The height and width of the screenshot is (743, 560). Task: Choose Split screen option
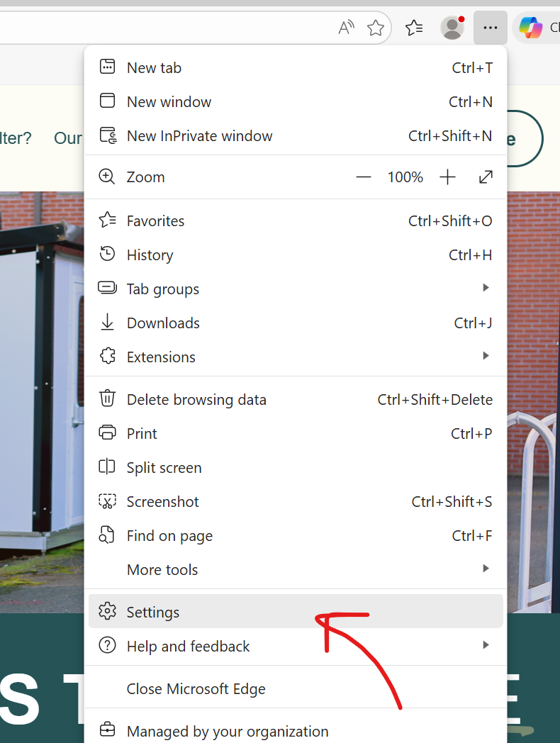[296, 468]
